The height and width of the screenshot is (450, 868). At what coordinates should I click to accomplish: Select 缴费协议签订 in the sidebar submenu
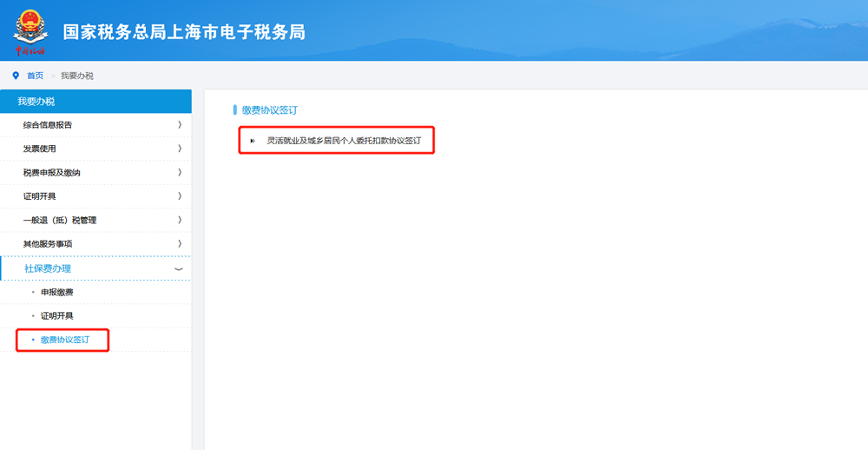click(64, 340)
